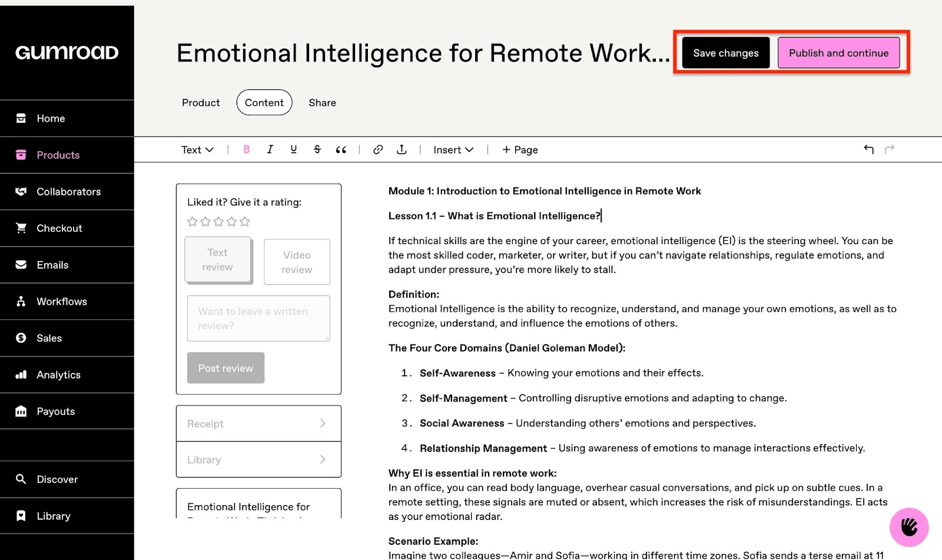Click the Relationship Management list item
Screen dimensions: 942x560
tap(642, 448)
